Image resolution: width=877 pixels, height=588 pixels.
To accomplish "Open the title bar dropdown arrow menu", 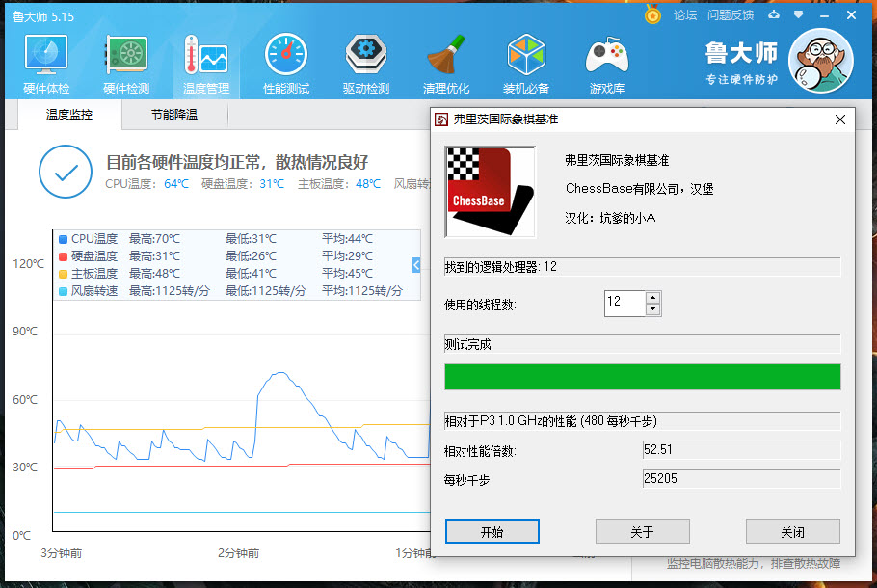I will pos(797,15).
